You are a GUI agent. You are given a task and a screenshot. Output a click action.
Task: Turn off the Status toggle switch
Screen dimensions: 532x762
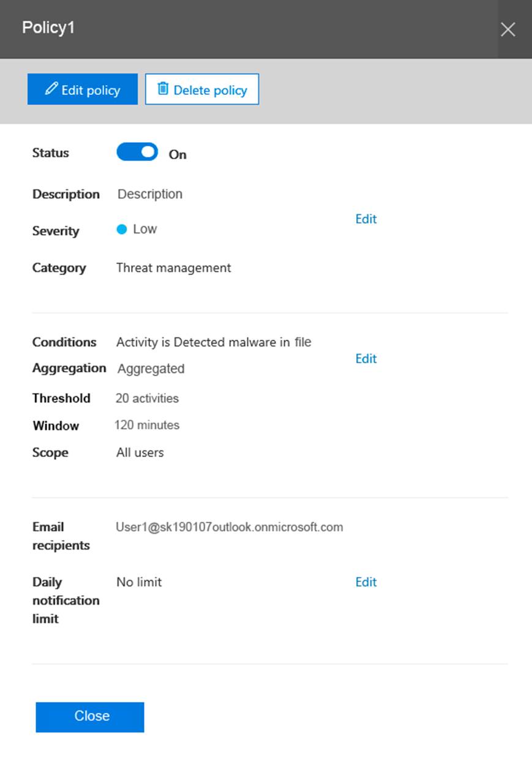pos(137,152)
